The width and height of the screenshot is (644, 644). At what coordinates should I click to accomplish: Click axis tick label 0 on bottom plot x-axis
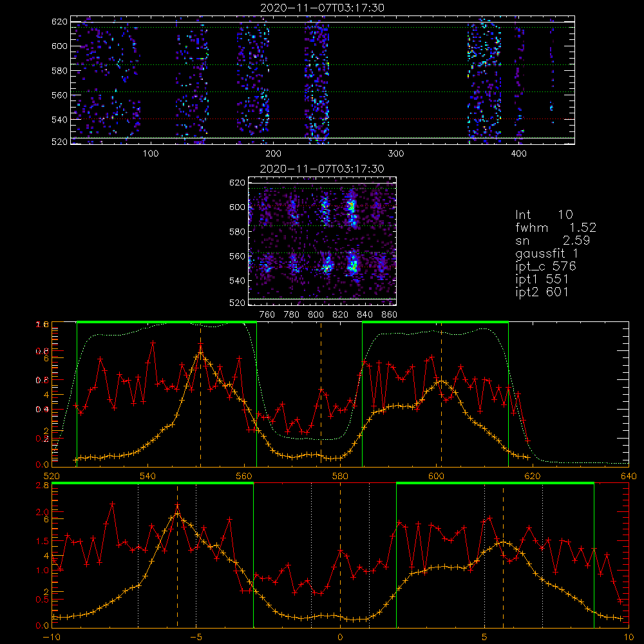point(340,638)
